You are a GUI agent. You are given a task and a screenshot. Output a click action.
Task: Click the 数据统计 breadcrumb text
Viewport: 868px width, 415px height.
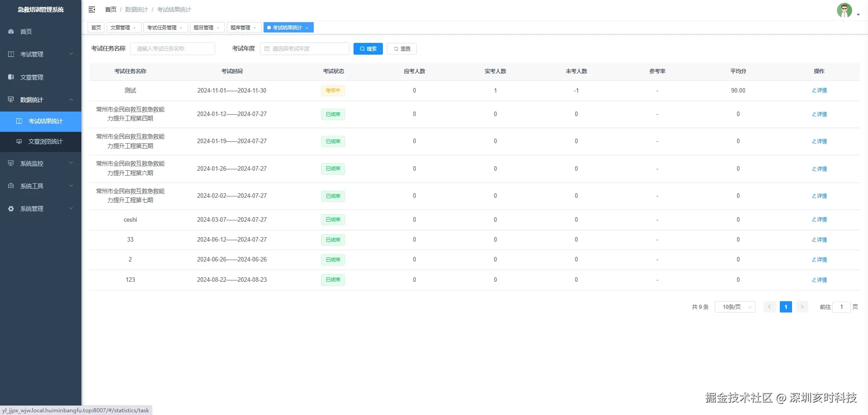(x=137, y=9)
